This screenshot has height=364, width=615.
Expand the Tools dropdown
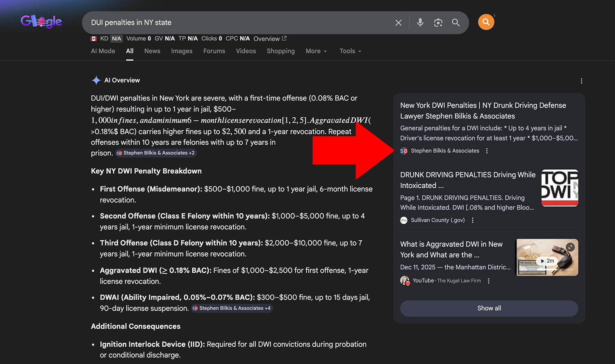[350, 51]
